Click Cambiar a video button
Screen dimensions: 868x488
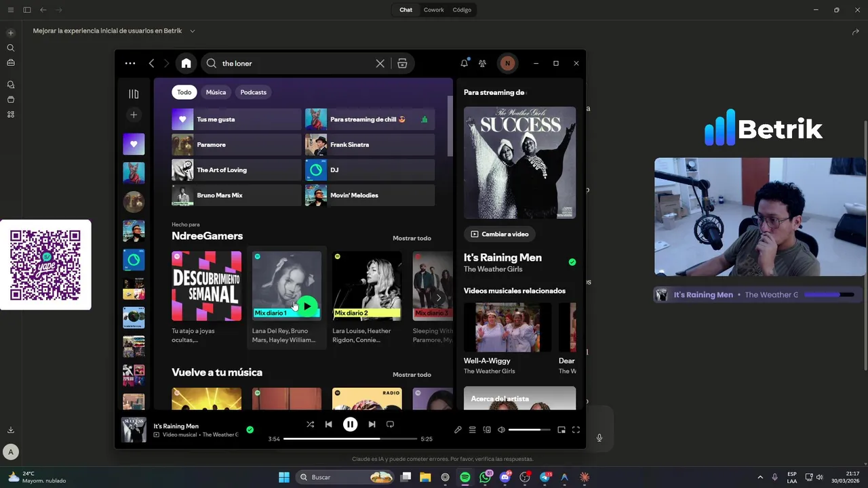click(500, 234)
